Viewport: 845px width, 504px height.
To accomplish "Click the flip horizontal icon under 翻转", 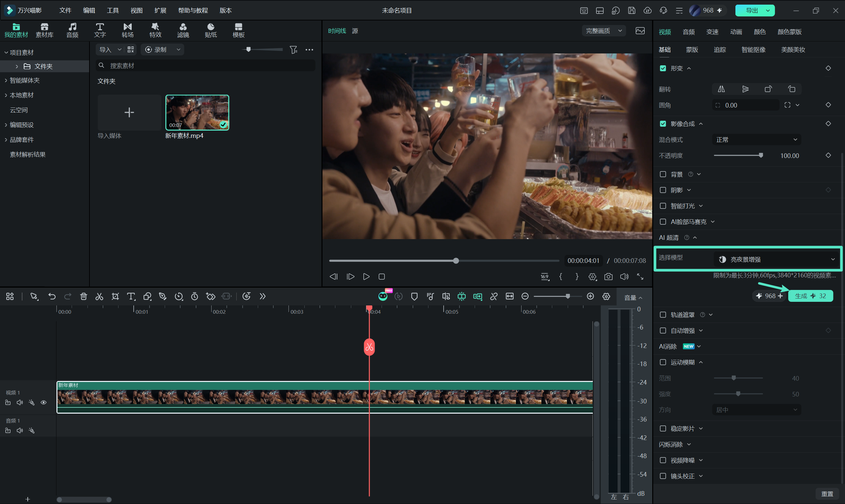I will click(x=721, y=89).
